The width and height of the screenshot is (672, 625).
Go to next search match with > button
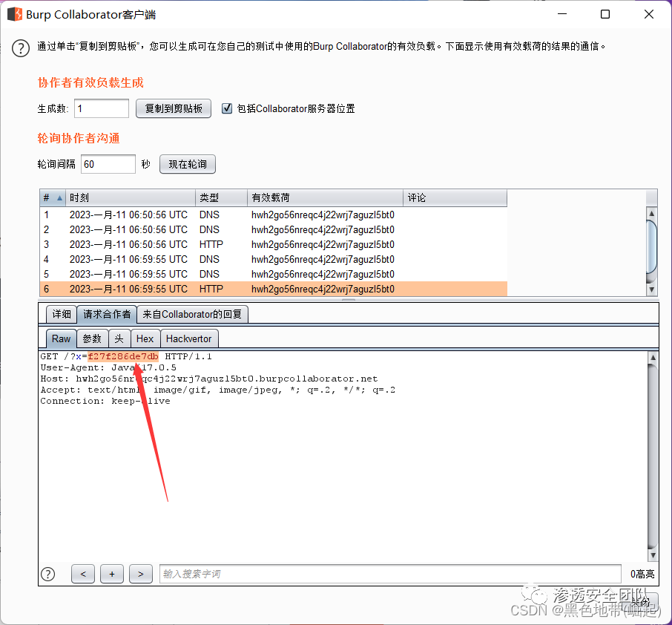[141, 574]
